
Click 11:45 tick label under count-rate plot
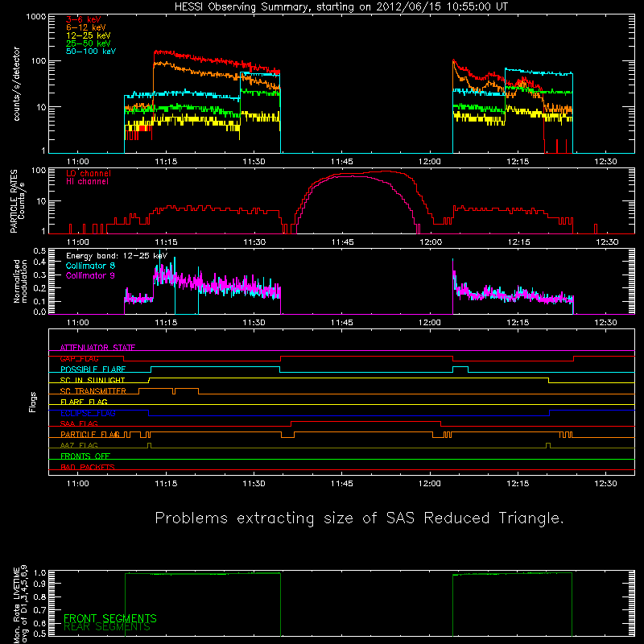coord(341,162)
